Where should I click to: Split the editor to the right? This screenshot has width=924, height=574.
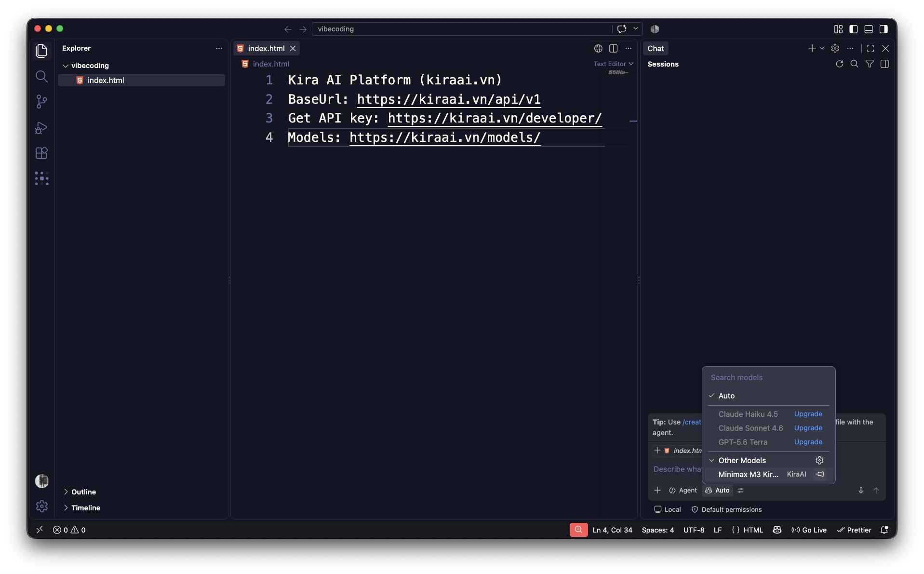tap(613, 48)
